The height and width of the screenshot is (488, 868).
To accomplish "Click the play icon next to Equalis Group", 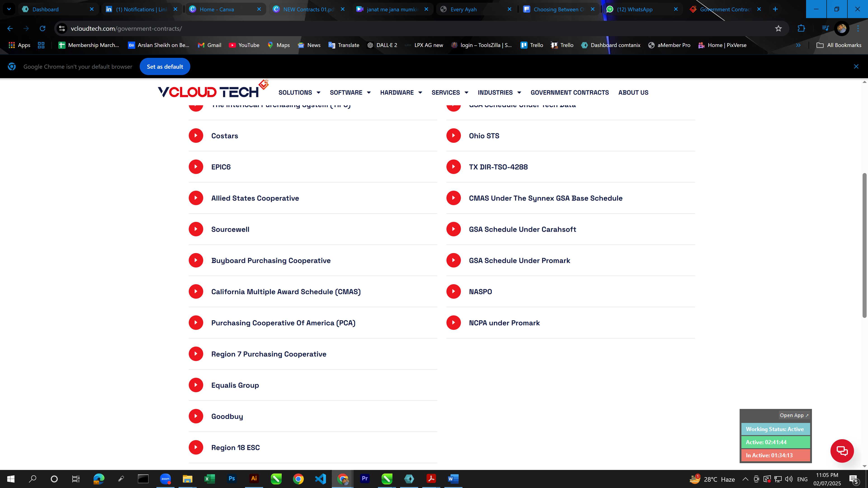I will click(x=196, y=385).
